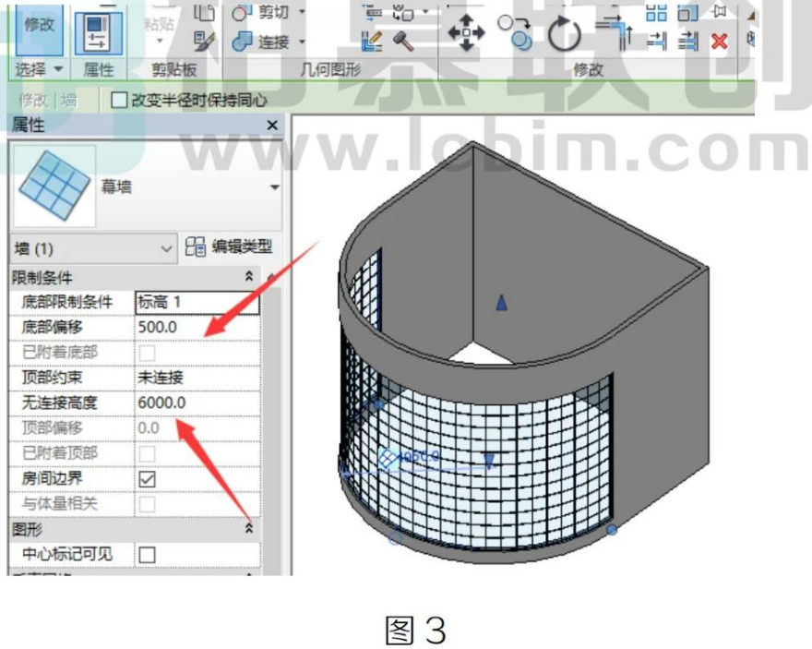Open the 属性 properties palette icon
812x649 pixels.
(99, 32)
